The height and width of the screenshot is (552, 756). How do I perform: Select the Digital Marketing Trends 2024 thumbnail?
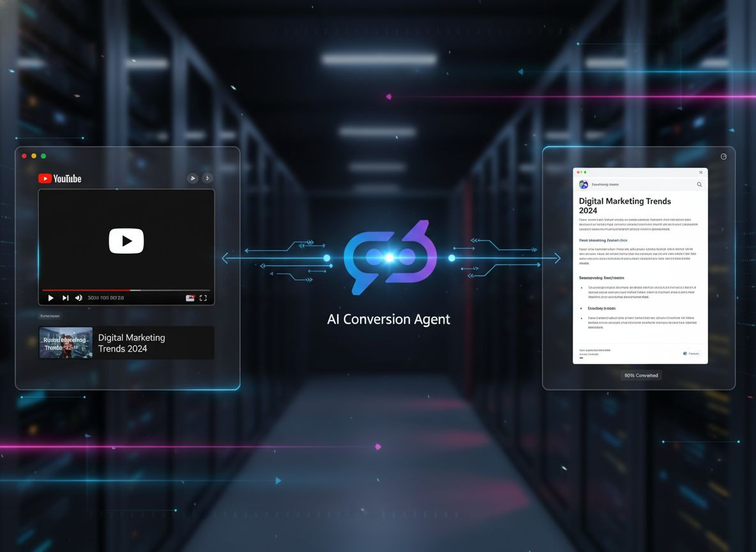click(x=65, y=342)
